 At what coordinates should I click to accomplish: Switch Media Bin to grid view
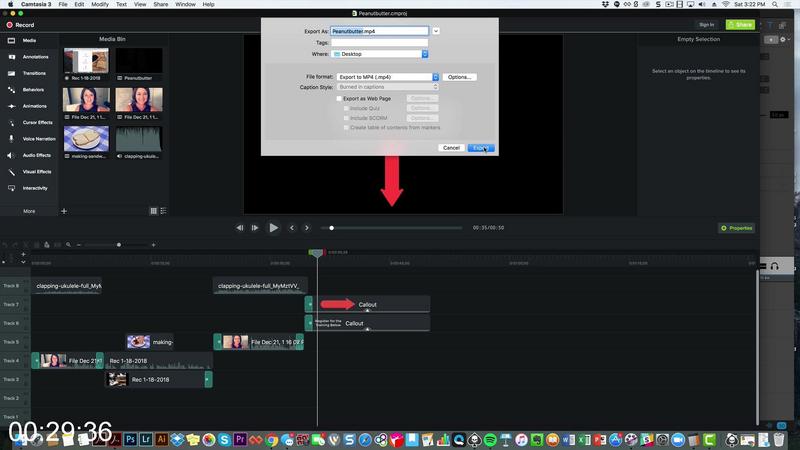click(154, 211)
